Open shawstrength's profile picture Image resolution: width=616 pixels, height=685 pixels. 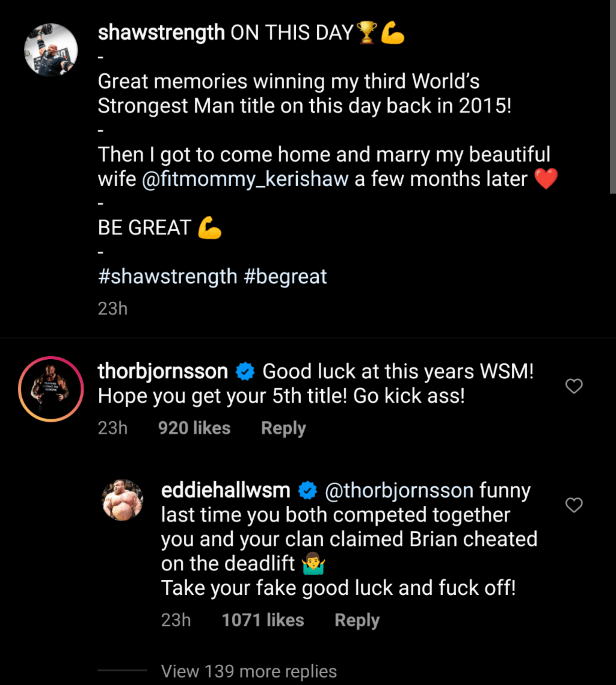coord(51,50)
